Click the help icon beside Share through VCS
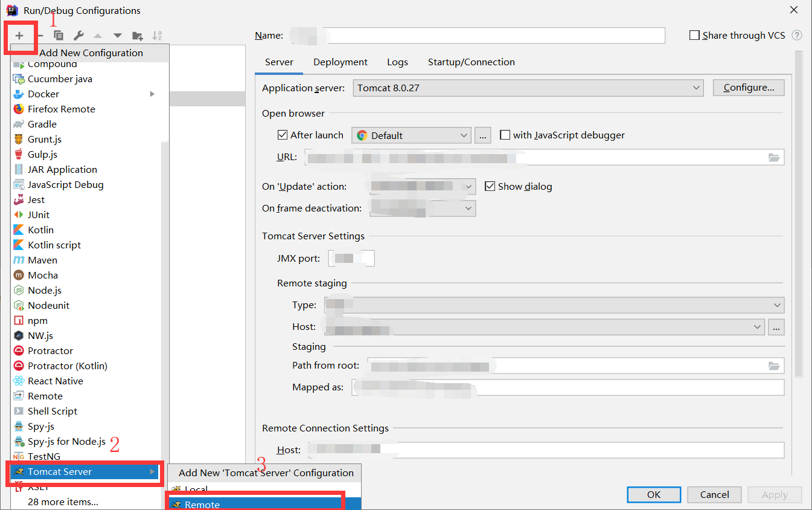Viewport: 812px width, 510px height. 797,36
